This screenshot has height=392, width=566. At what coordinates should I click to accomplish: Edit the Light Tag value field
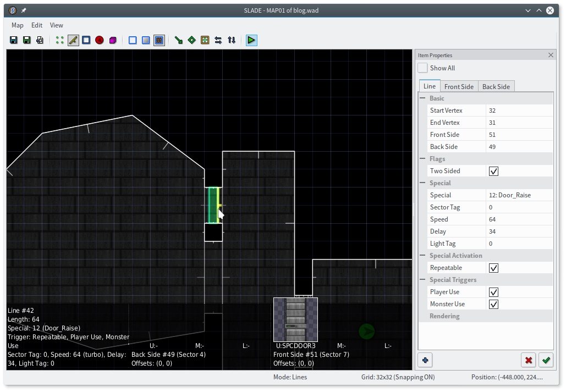[x=519, y=244]
